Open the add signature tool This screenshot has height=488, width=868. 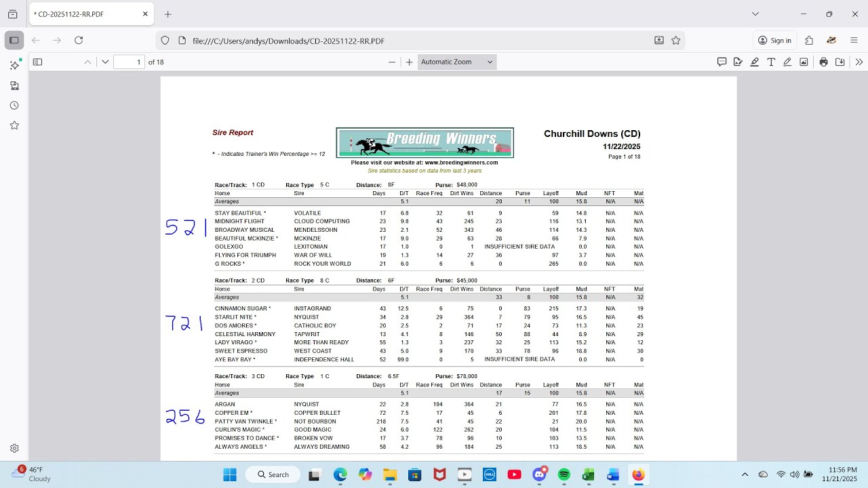[x=738, y=62]
